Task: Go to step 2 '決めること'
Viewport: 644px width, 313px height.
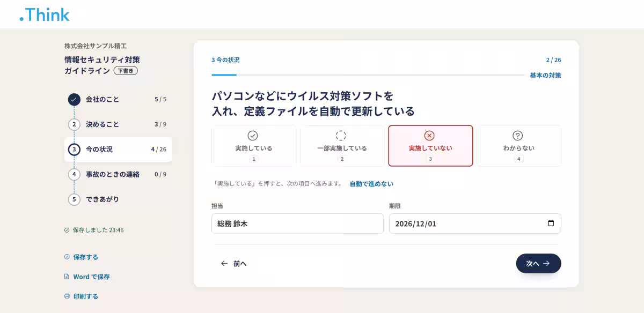Action: pos(118,124)
